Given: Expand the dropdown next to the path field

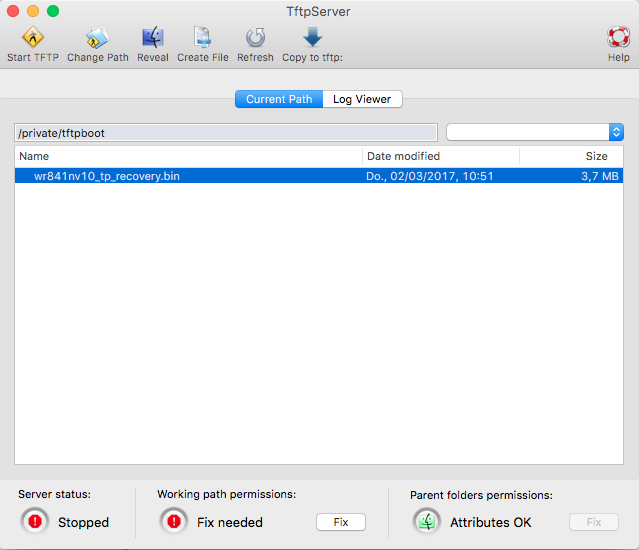Looking at the screenshot, I should point(616,132).
